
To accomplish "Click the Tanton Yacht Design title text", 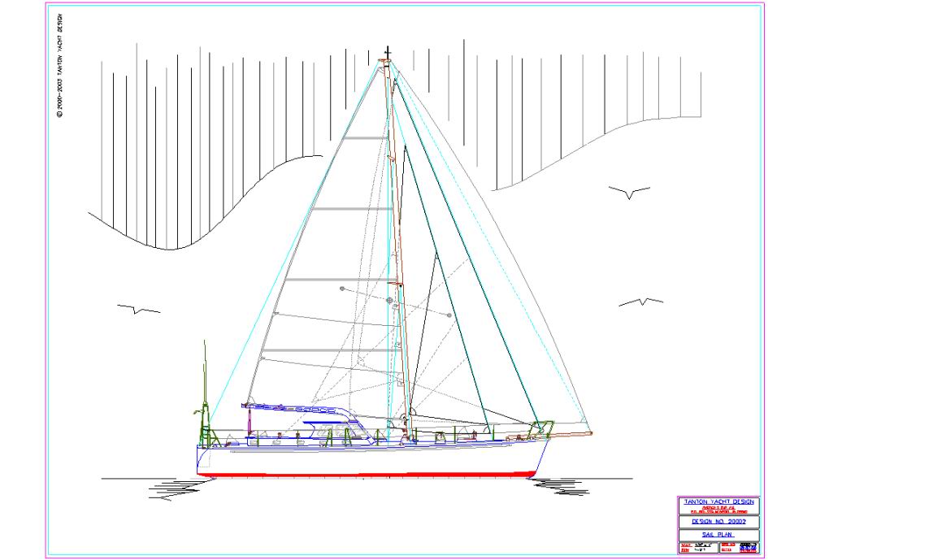I will click(x=718, y=501).
